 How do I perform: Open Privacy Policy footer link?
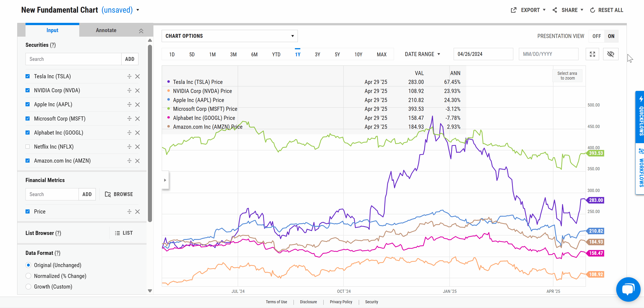pyautogui.click(x=341, y=302)
